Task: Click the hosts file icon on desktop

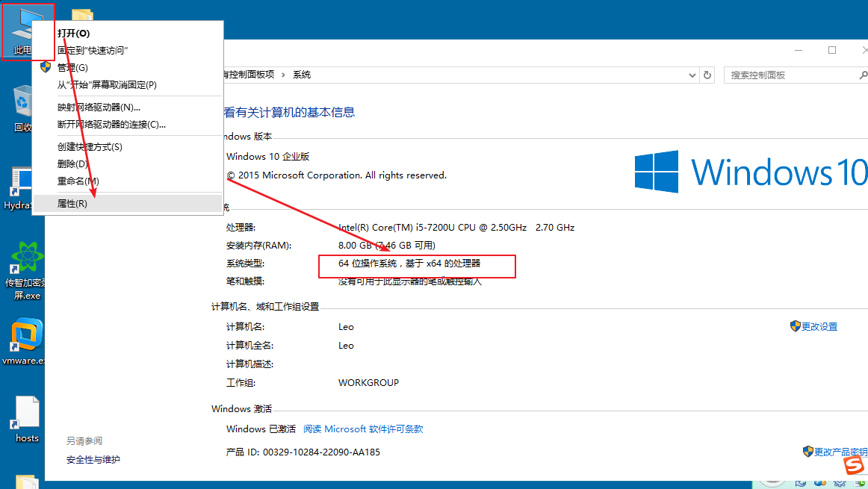Action: 26,417
